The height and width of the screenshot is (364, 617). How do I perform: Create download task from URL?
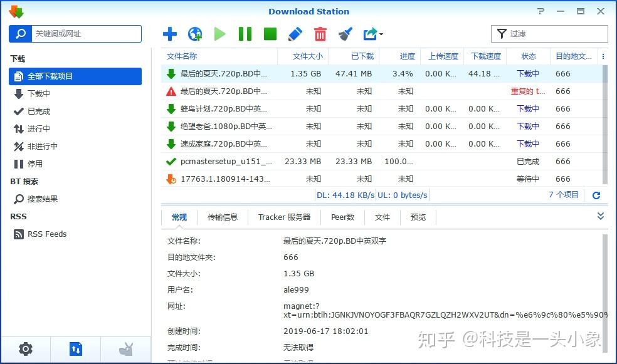pos(195,34)
